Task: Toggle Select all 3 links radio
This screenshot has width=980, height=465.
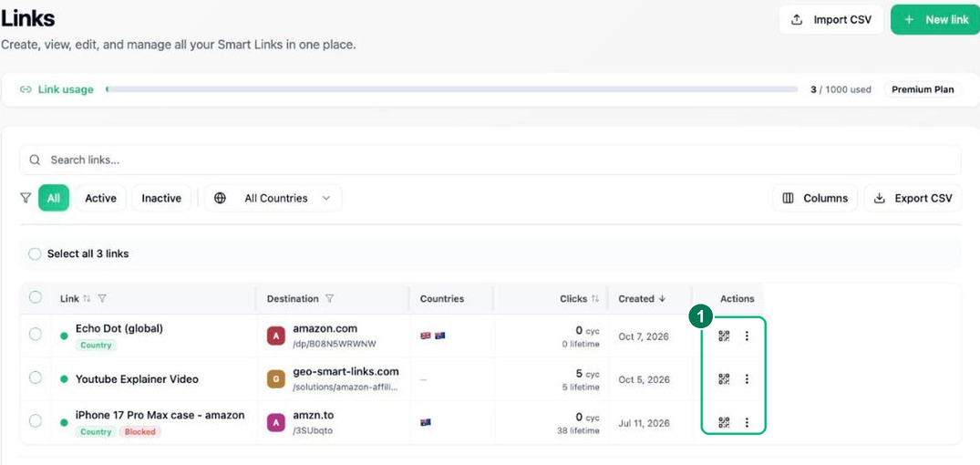Action: [35, 254]
